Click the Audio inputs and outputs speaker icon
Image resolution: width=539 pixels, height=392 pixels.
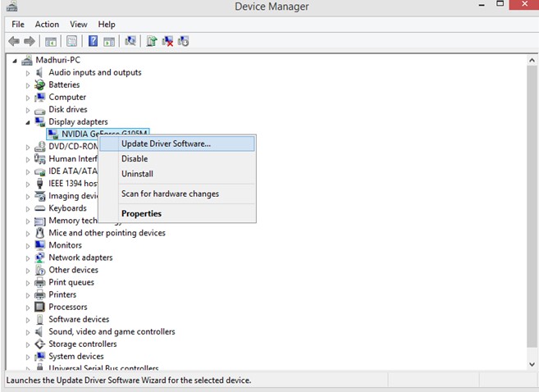(x=39, y=72)
